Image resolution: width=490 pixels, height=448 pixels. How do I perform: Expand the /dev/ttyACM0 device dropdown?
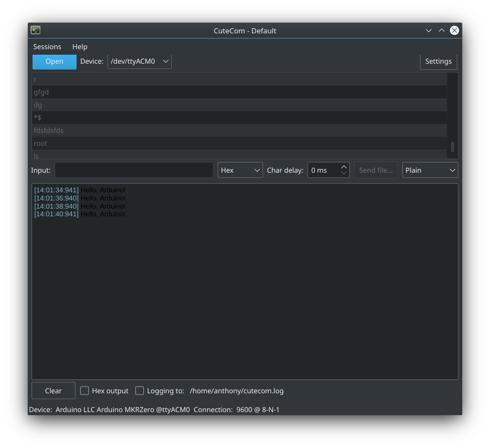coord(140,62)
